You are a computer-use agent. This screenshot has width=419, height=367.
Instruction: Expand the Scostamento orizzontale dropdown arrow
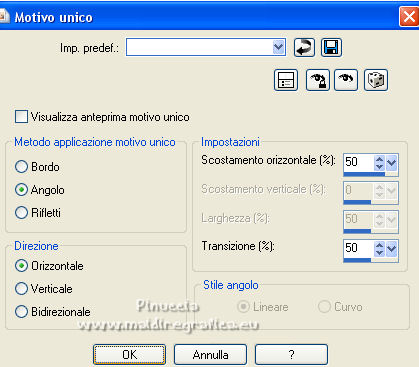click(391, 163)
